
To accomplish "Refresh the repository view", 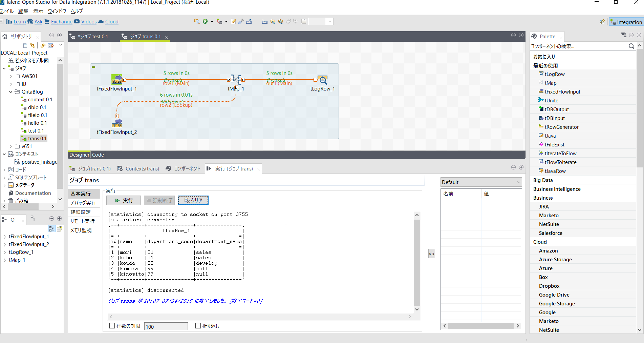I will point(43,45).
